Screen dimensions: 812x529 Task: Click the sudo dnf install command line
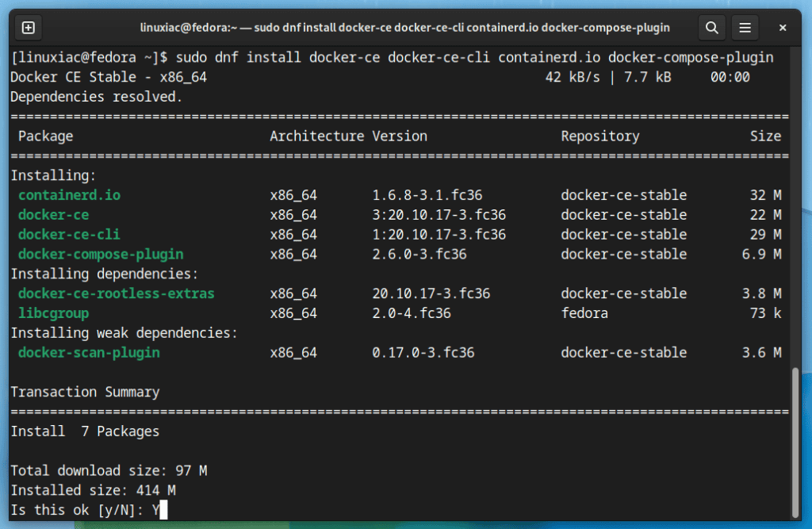(392, 57)
